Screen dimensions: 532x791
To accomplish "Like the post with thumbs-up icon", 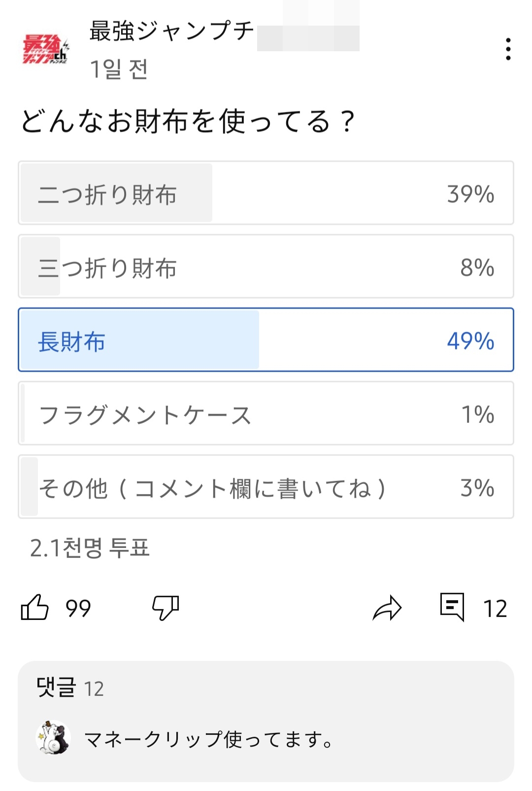I will 35,607.
